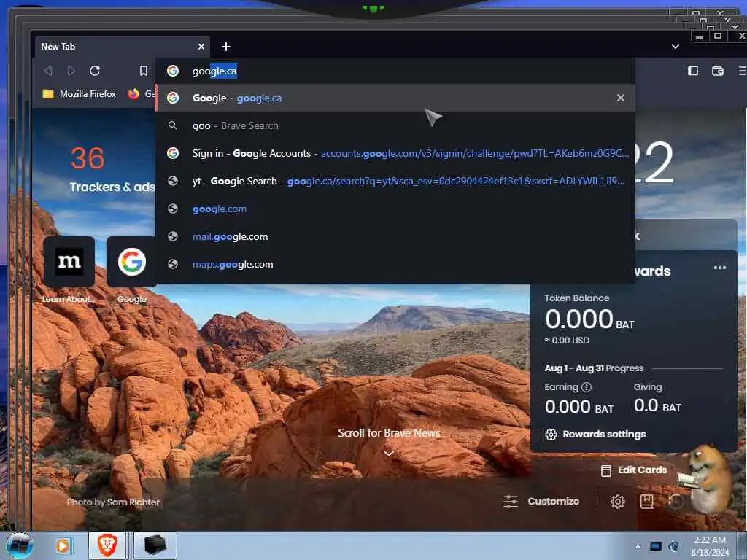The height and width of the screenshot is (560, 747).
Task: Open the Brave Wallet icon
Action: pos(718,71)
